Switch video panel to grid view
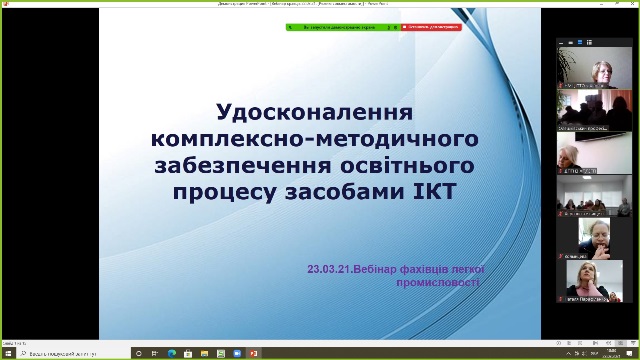The width and height of the screenshot is (640, 360). [x=589, y=42]
